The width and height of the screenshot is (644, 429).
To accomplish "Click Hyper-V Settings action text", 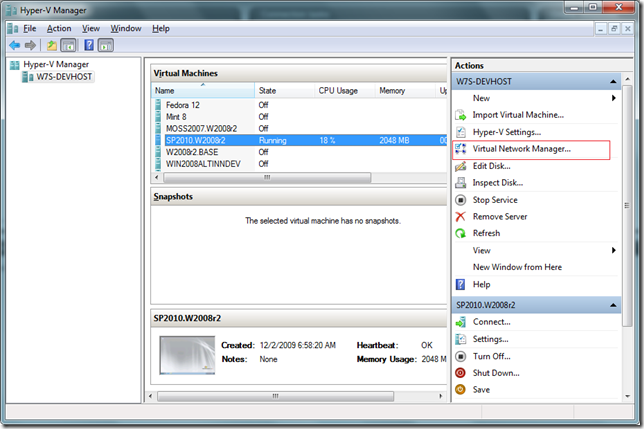I will point(507,132).
